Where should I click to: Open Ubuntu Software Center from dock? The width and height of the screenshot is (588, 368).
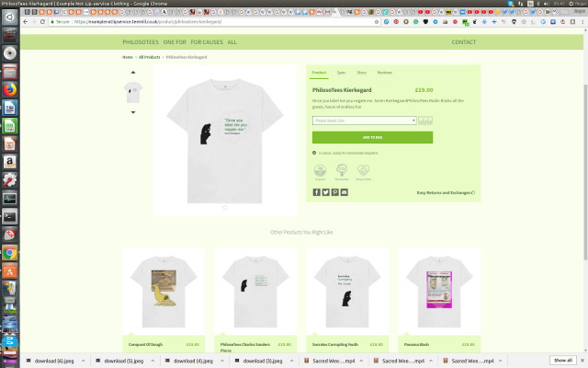point(10,270)
